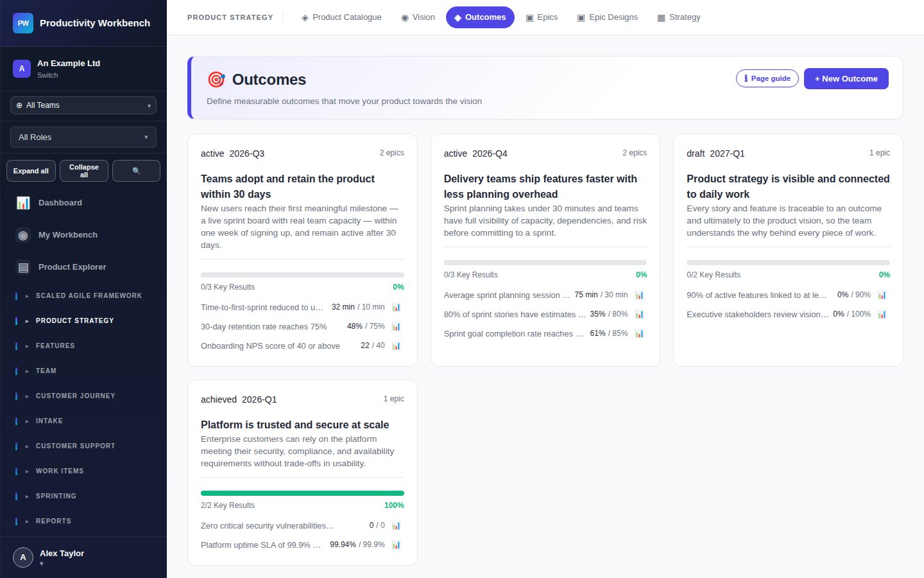Screen dimensions: 924x578
Task: Click the sidebar search magnifier button
Action: click(x=136, y=171)
